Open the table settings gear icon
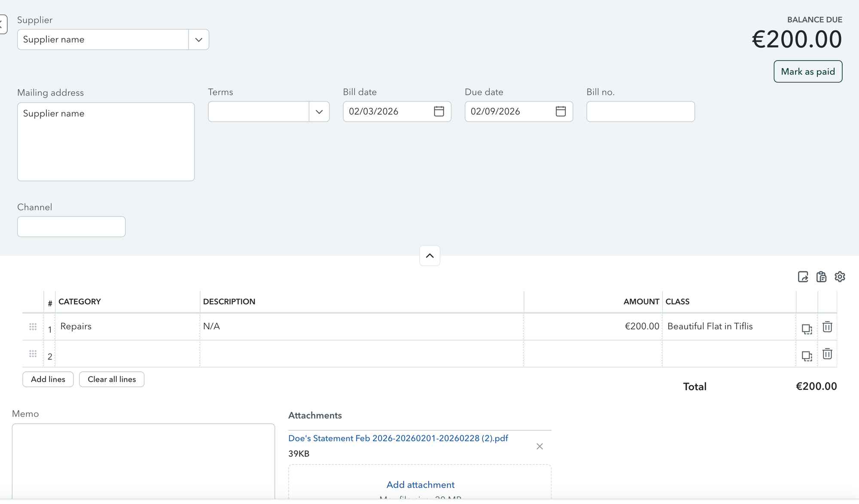Screen dimensions: 859x504 (x=840, y=277)
